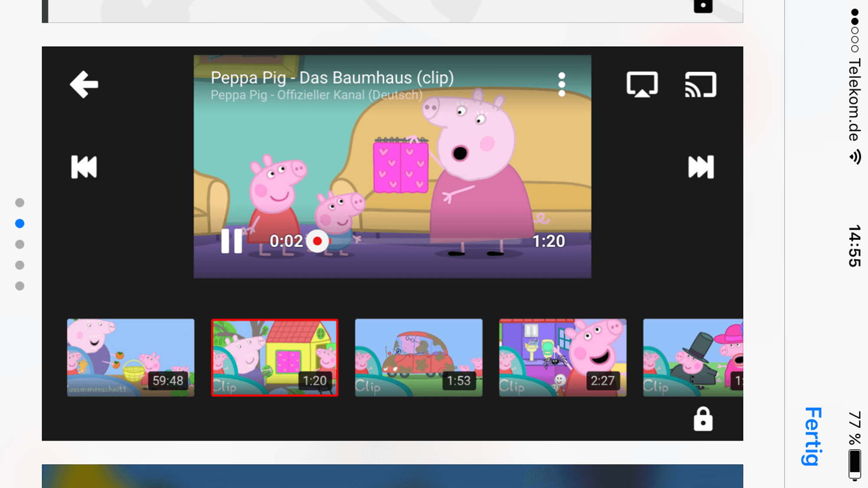Select the last page indicator dot

click(20, 286)
